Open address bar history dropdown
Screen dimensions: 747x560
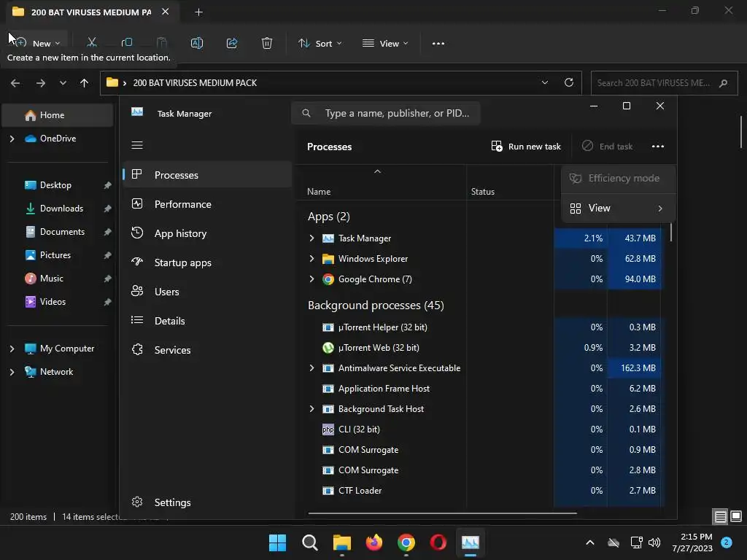point(544,82)
